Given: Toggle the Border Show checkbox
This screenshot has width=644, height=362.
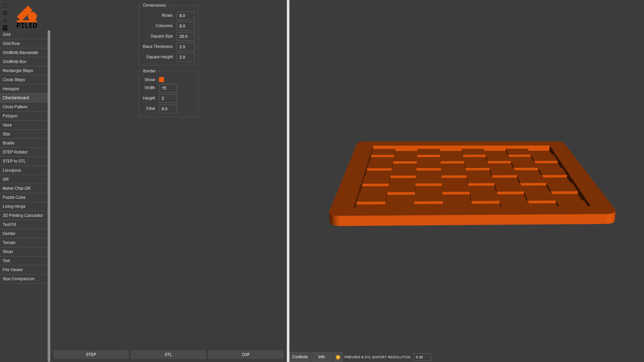Looking at the screenshot, I should tap(161, 80).
